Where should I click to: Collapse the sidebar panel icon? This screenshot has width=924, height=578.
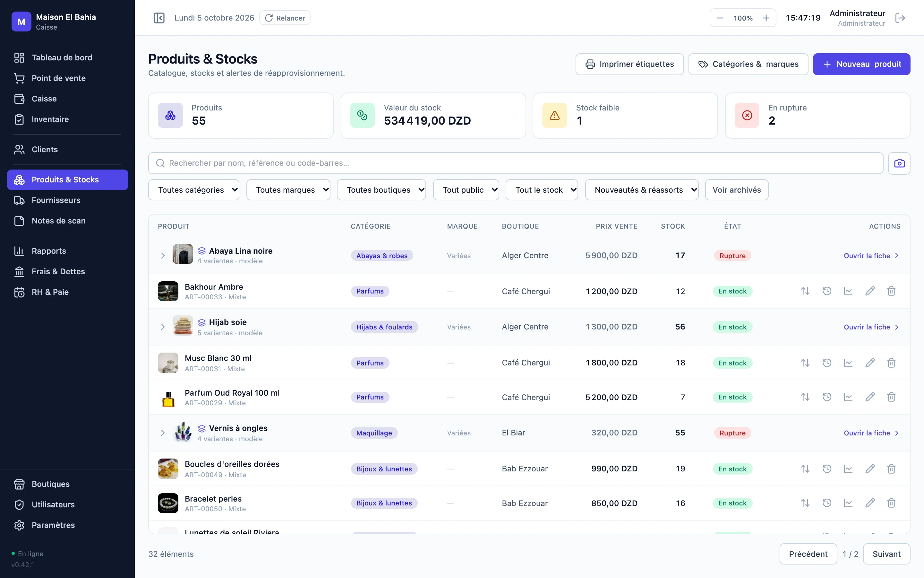point(159,18)
